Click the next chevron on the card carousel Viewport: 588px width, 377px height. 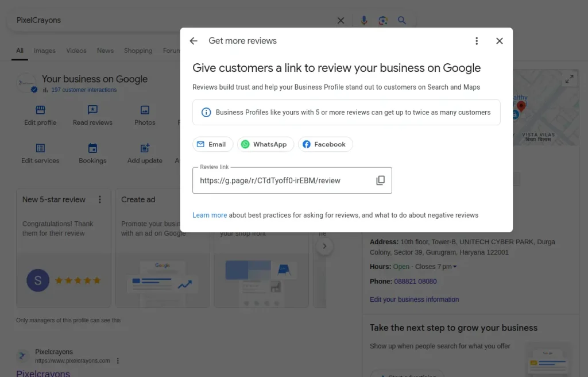click(324, 245)
